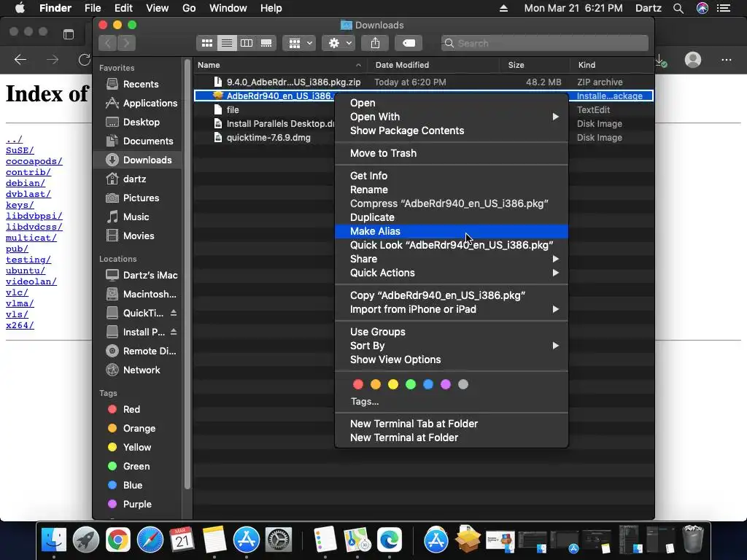Select Downloads in the sidebar
The image size is (747, 560).
tap(137, 160)
